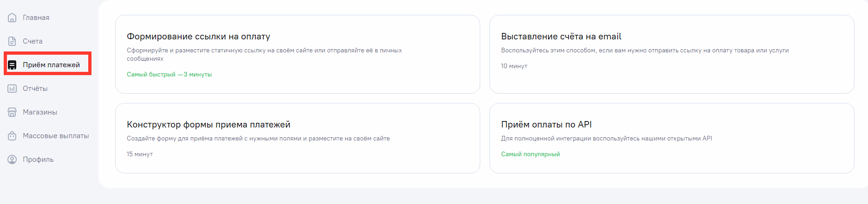Screen dimensions: 868x204
Task: Click the 15 минут duration text
Action: point(140,154)
